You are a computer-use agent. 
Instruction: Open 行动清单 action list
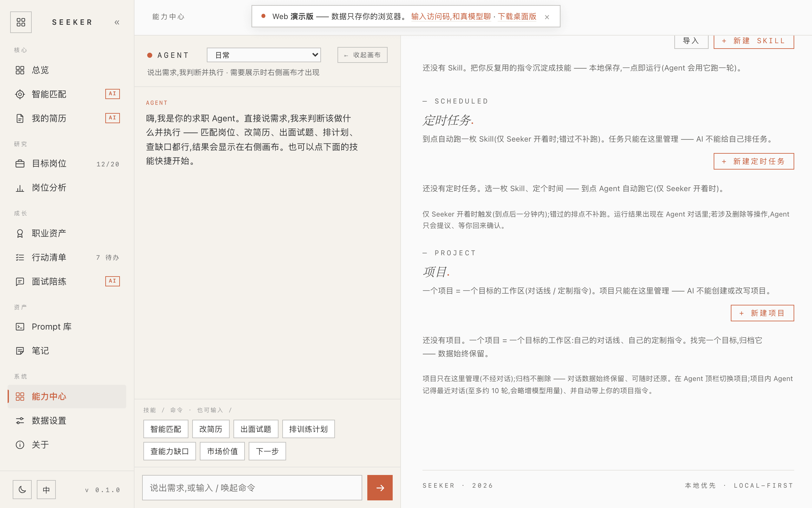point(67,257)
